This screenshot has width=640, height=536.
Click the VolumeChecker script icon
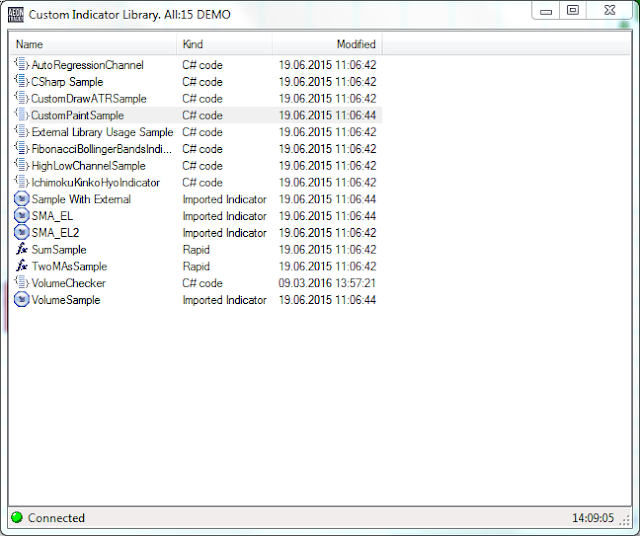22,282
